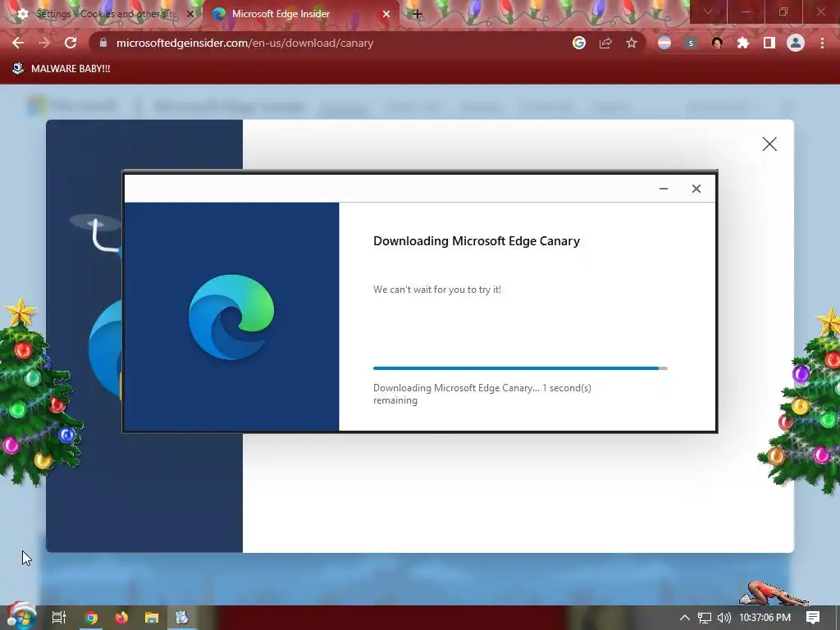Click the Edge Canary download progress bar
Viewport: 840px width, 630px height.
click(520, 368)
